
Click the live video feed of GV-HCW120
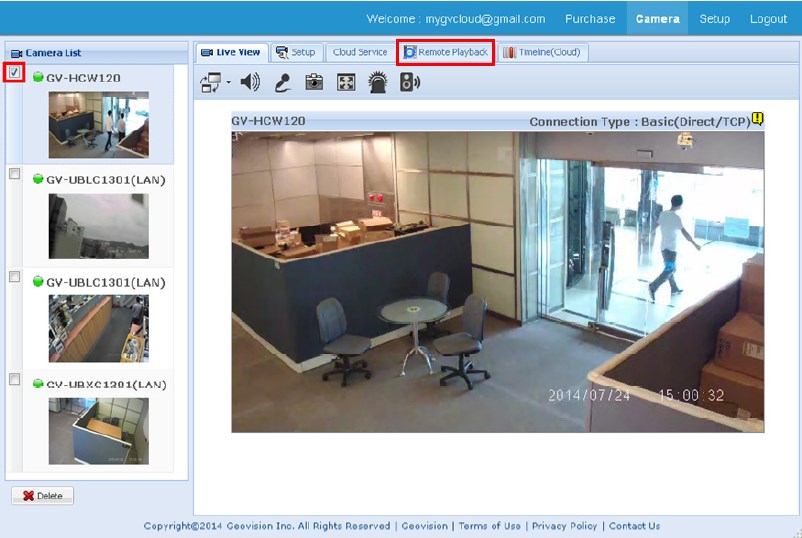point(498,282)
